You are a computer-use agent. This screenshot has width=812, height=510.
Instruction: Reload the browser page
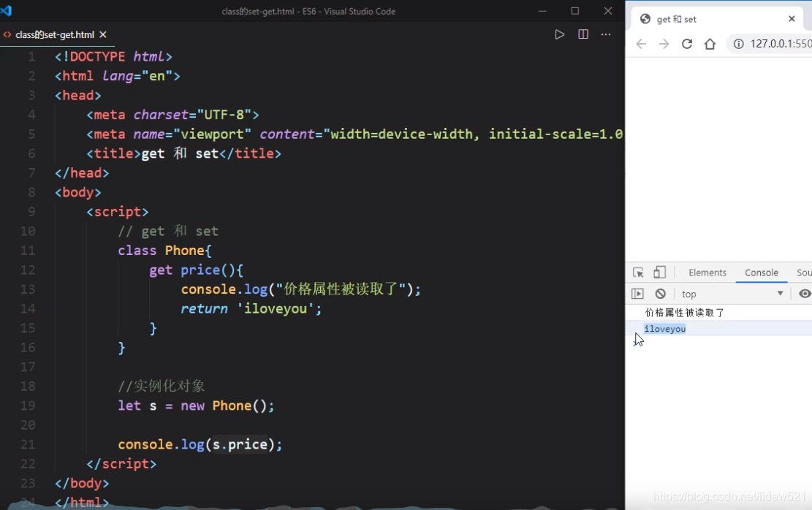pos(687,44)
